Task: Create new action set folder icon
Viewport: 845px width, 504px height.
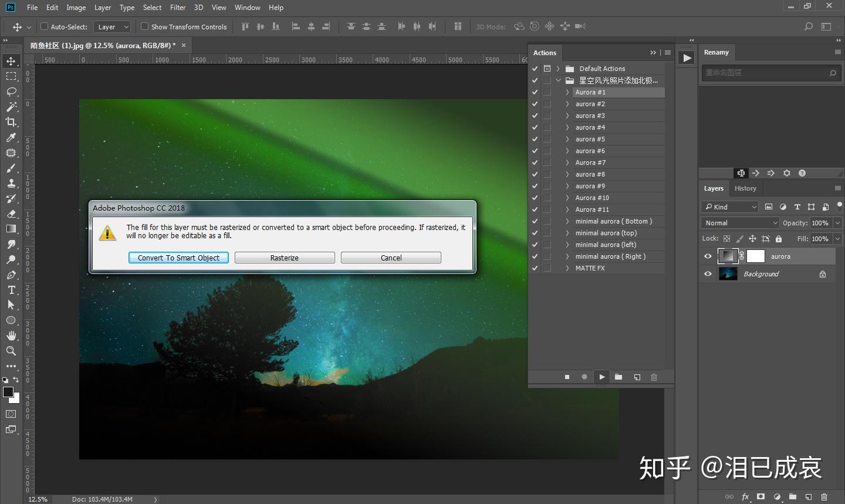Action: coord(618,377)
